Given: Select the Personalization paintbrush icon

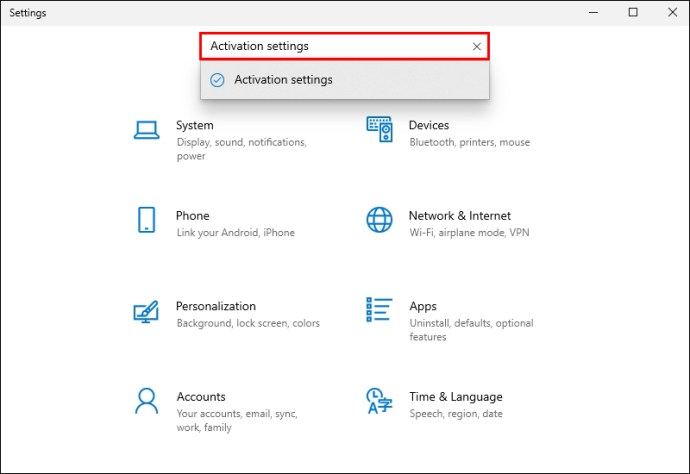Looking at the screenshot, I should [x=146, y=312].
